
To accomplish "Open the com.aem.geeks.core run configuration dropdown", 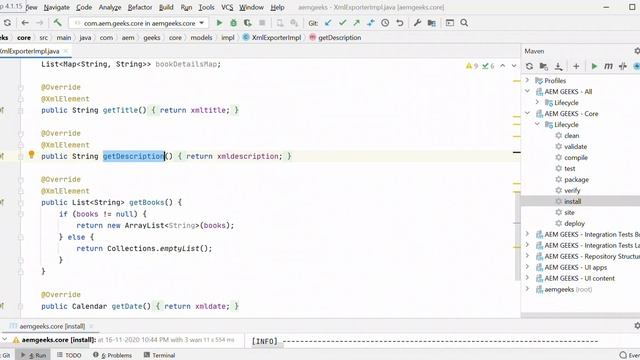I will pos(139,23).
